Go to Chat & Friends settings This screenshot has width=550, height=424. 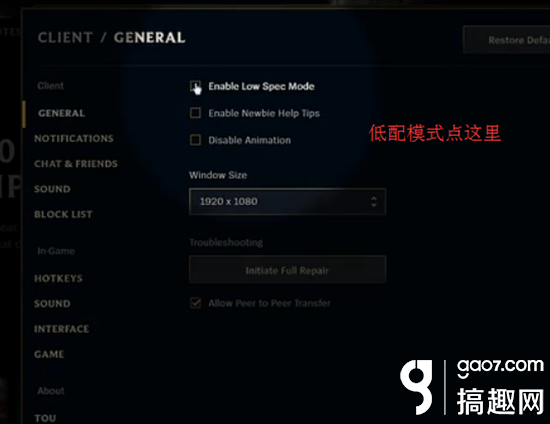tap(76, 164)
